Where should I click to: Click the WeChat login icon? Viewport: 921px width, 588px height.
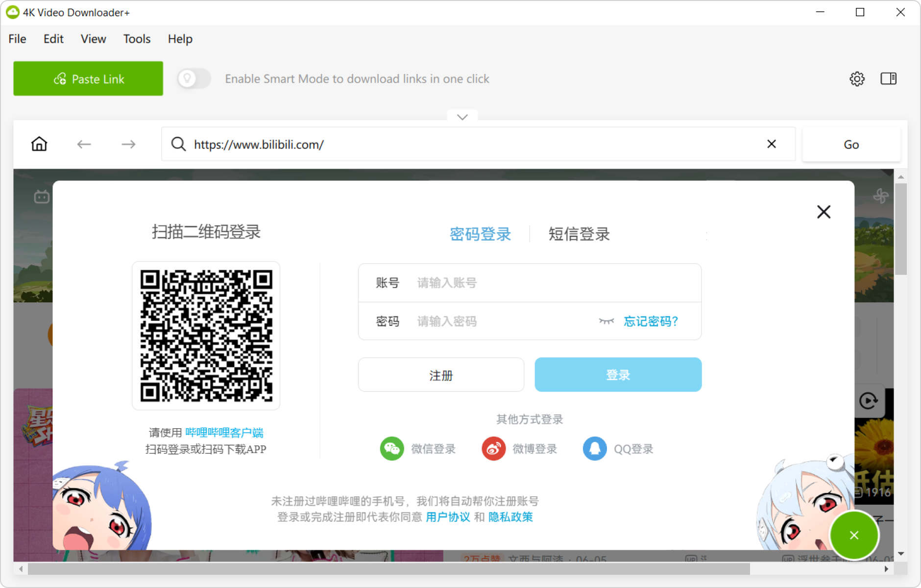pyautogui.click(x=392, y=448)
